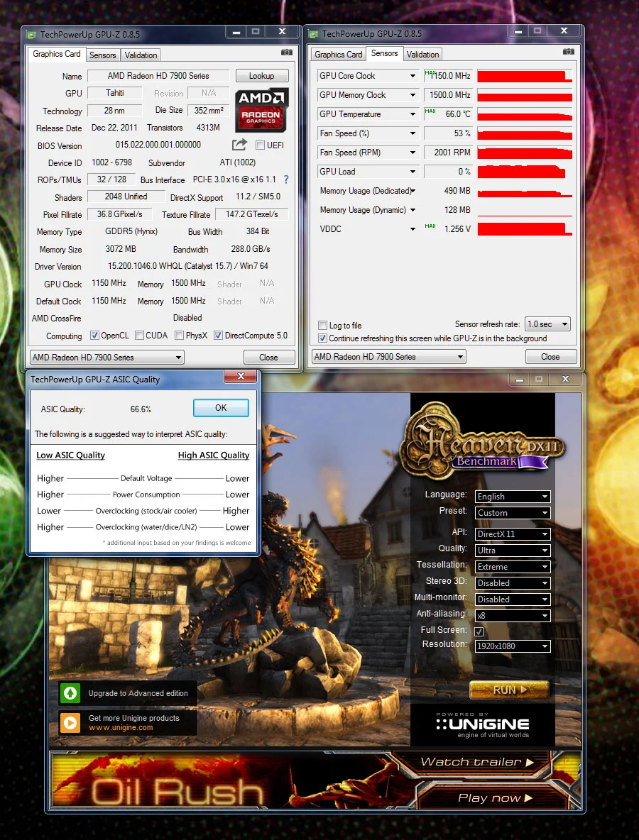
Task: Open the Tessellation dropdown in Heaven
Action: [x=513, y=566]
